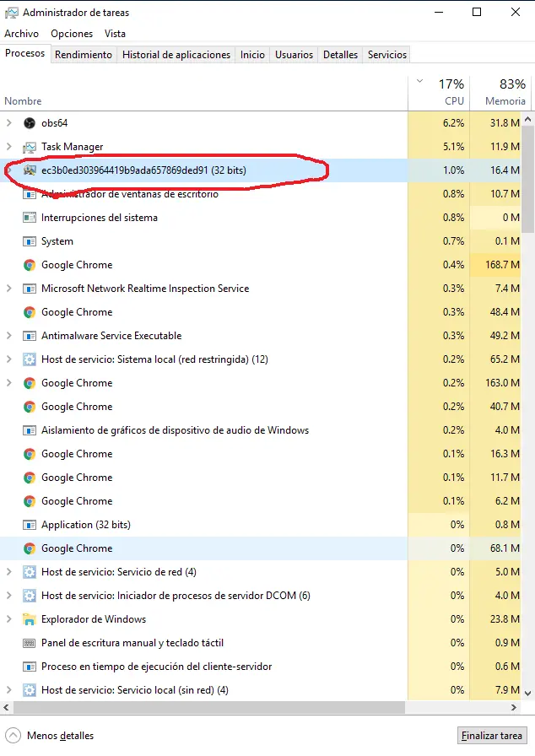Image resolution: width=535 pixels, height=756 pixels.
Task: Switch to the Usuarios tab
Action: point(294,55)
